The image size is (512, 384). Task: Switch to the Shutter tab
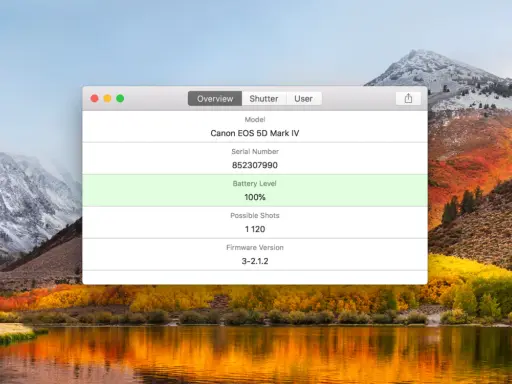click(264, 99)
